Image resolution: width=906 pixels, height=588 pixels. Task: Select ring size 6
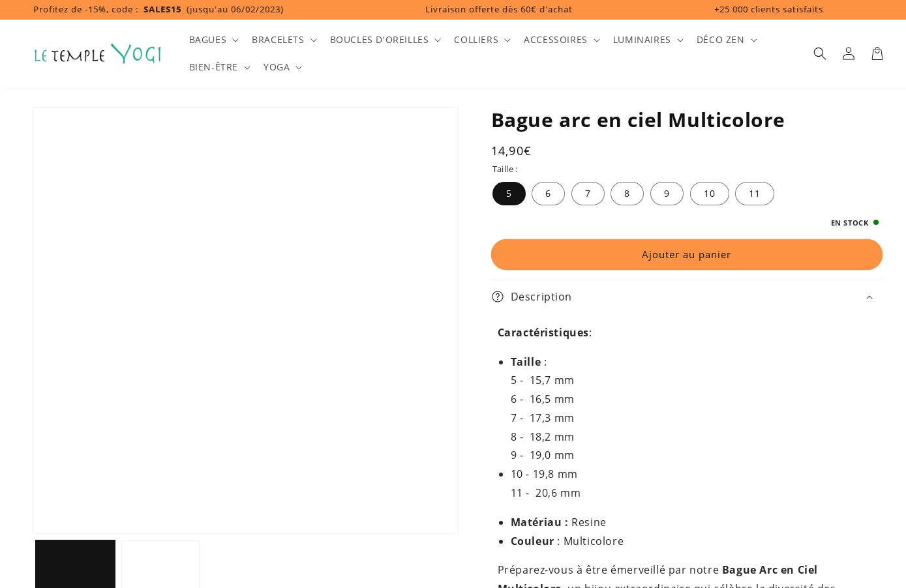point(548,194)
